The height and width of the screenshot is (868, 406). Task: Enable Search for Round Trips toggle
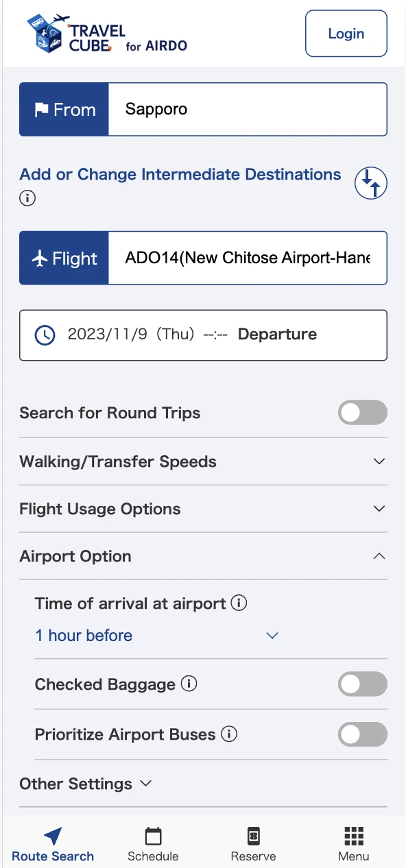point(363,413)
